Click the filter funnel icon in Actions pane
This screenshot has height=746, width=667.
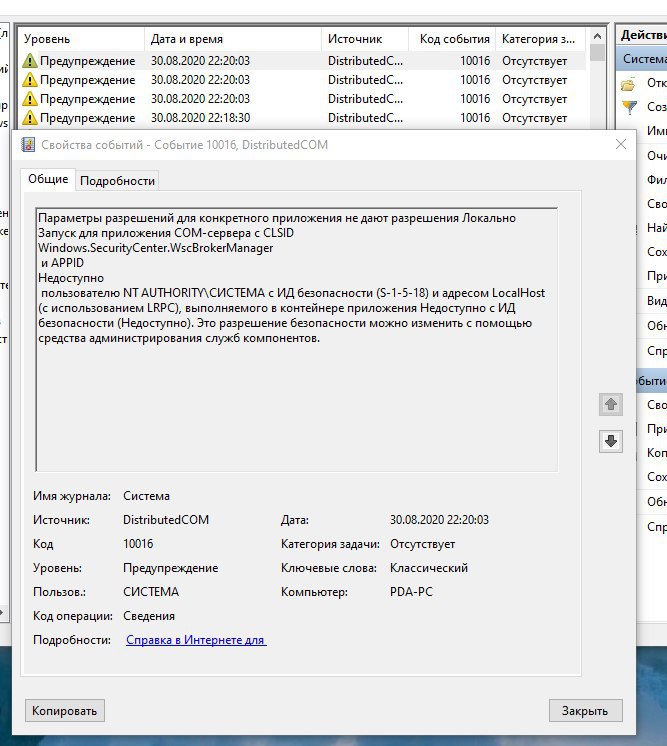[629, 107]
